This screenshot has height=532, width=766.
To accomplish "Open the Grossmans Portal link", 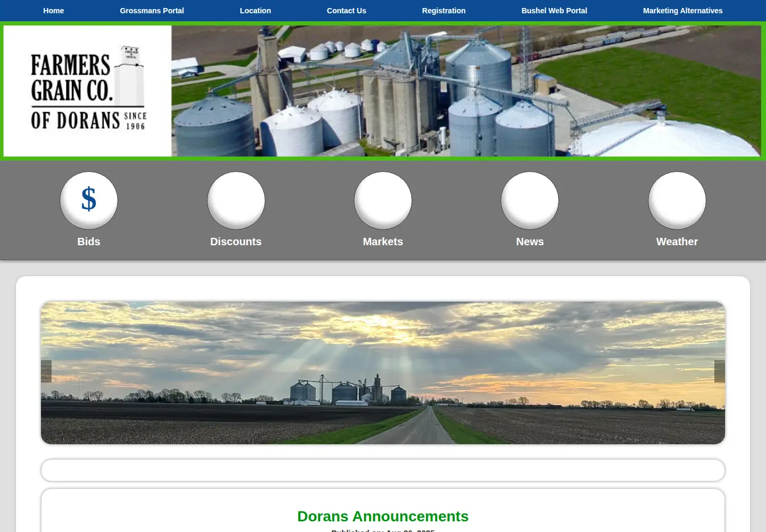I will tap(152, 11).
